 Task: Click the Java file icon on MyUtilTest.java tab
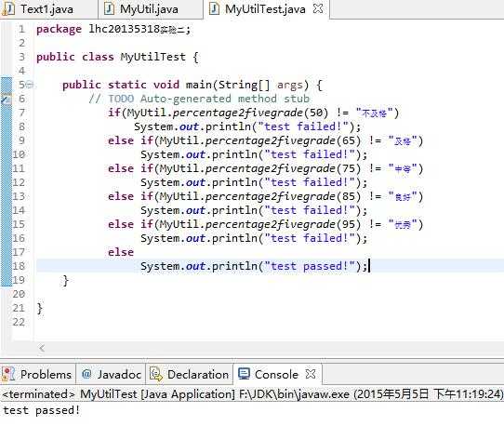[214, 9]
